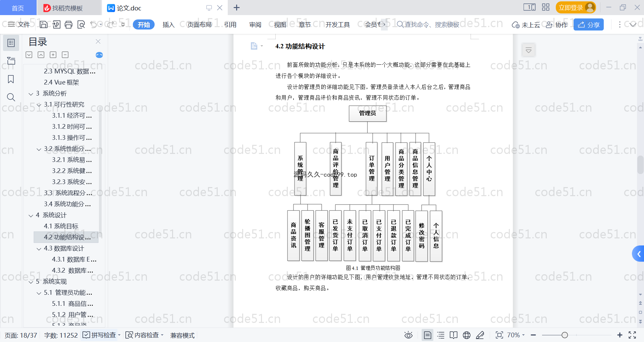Open the bookmark panel in sidebar

(x=11, y=79)
